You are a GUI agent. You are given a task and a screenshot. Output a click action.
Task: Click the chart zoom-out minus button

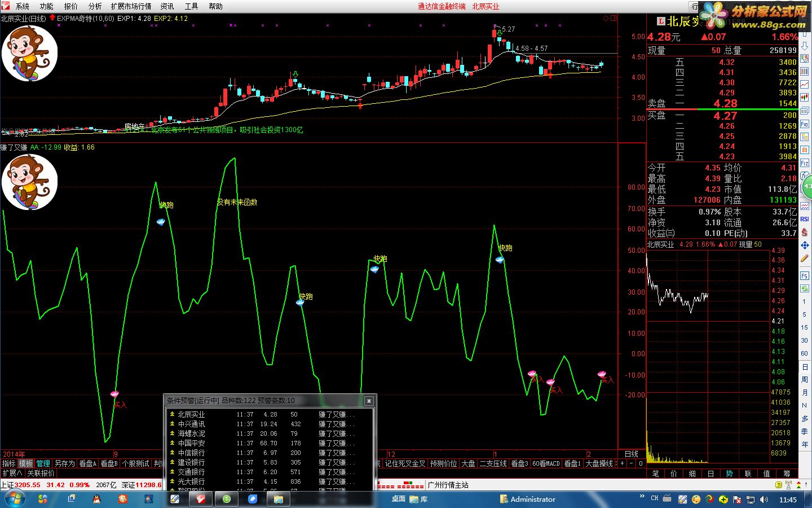[x=632, y=463]
